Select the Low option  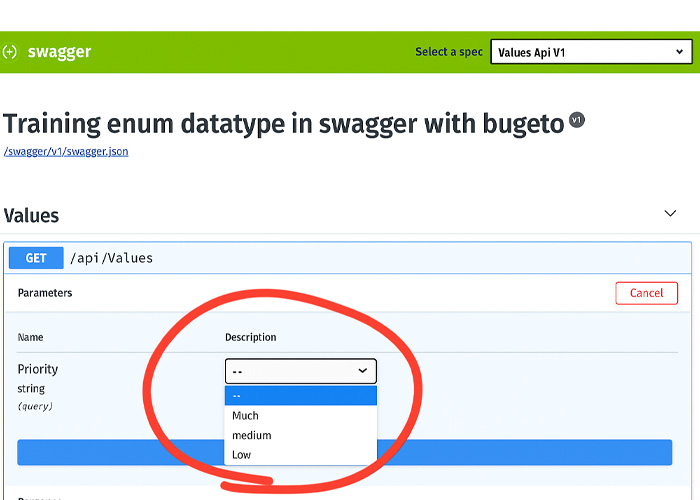pos(300,455)
